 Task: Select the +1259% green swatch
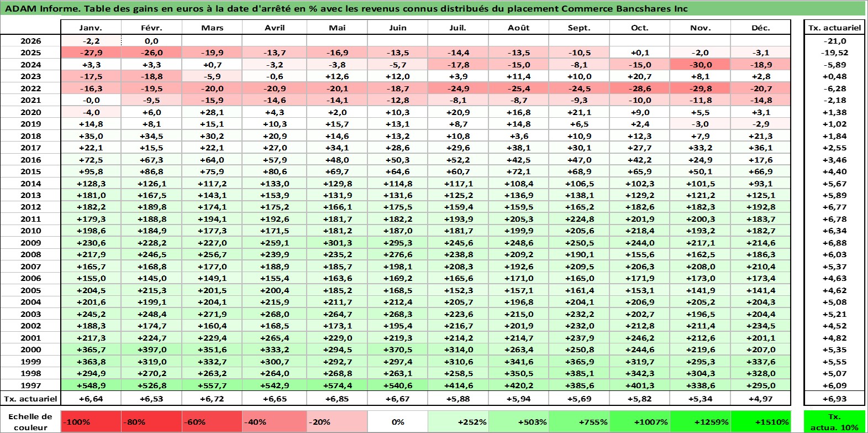click(x=700, y=421)
